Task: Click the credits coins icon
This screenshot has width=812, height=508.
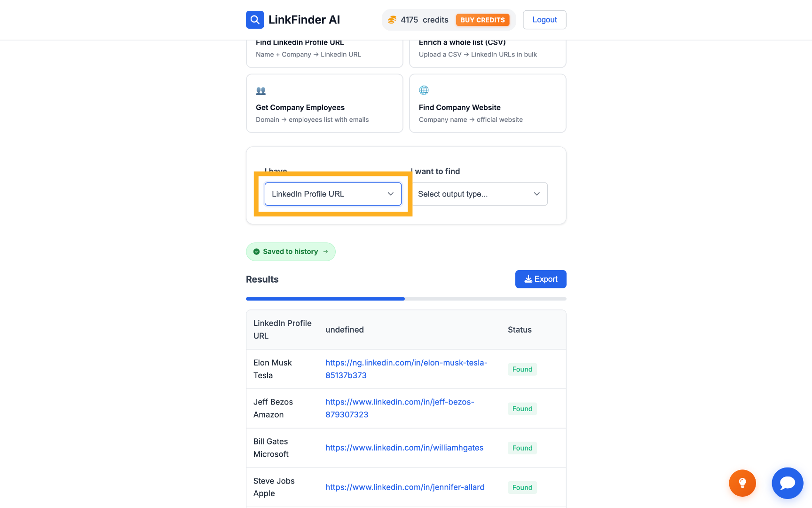Action: point(392,20)
